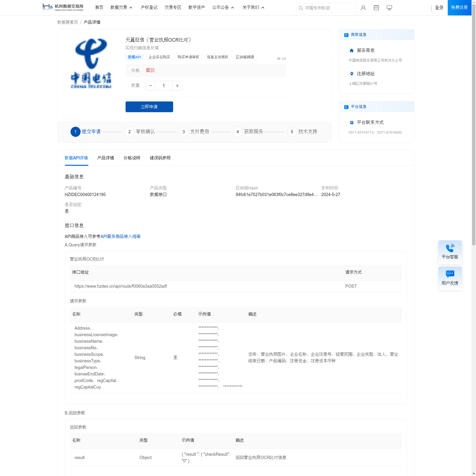Click the 信息主体授权 tag
The height and width of the screenshot is (476, 476).
217,57
